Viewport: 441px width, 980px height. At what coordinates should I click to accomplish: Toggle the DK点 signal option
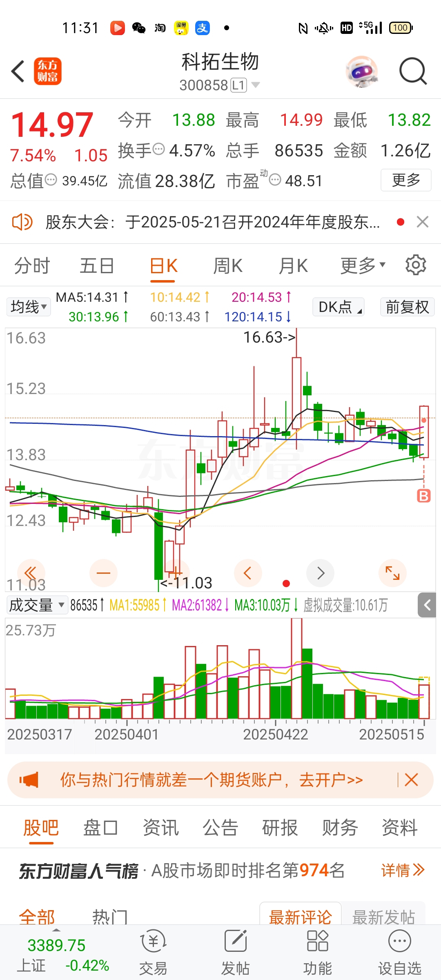(339, 307)
